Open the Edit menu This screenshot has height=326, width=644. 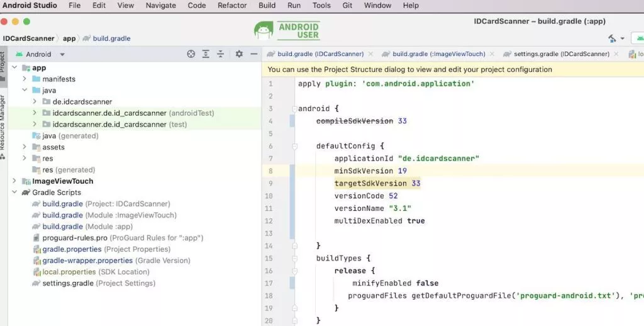point(99,5)
